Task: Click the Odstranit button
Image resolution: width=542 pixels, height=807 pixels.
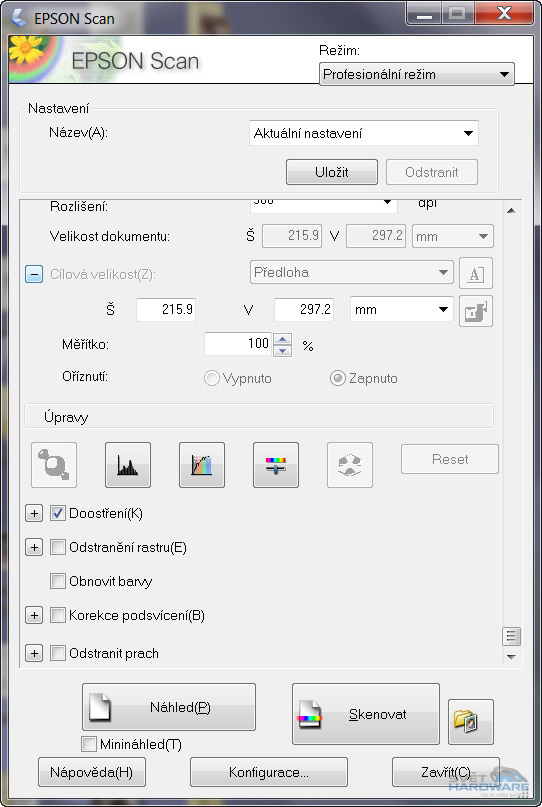Action: 432,172
